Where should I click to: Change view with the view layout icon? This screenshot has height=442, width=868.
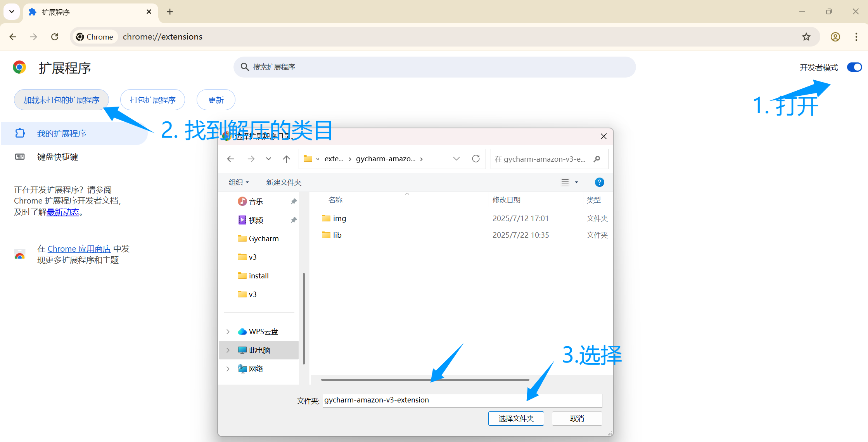(x=565, y=182)
